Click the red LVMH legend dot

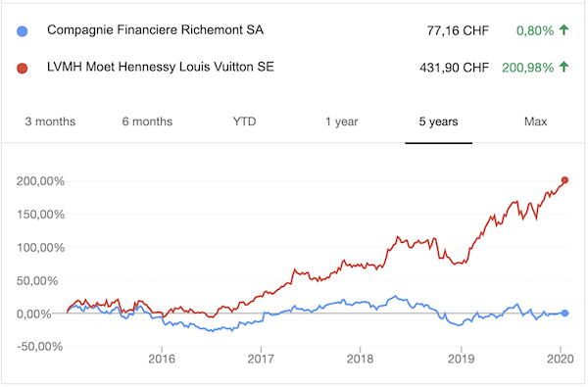(x=23, y=69)
